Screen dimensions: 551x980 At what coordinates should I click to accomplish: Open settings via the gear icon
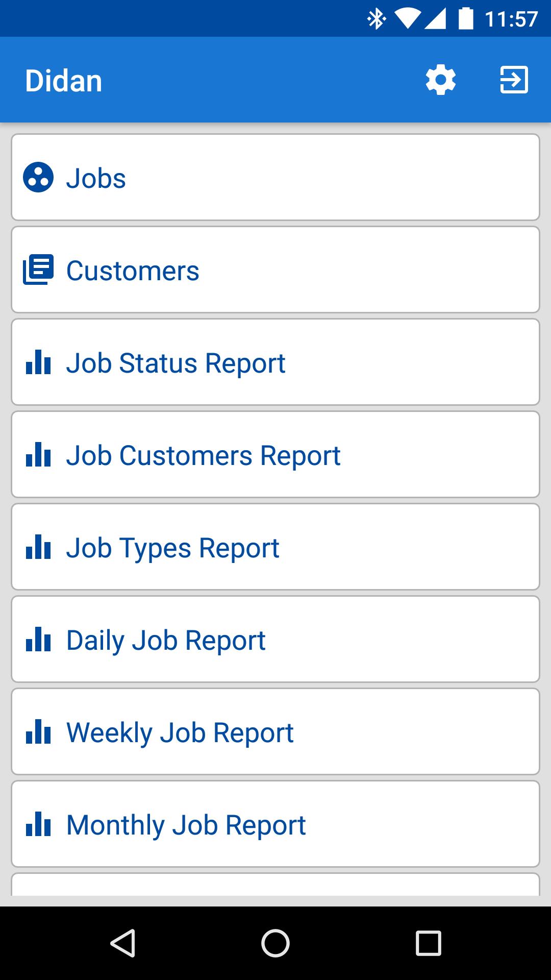coord(441,80)
